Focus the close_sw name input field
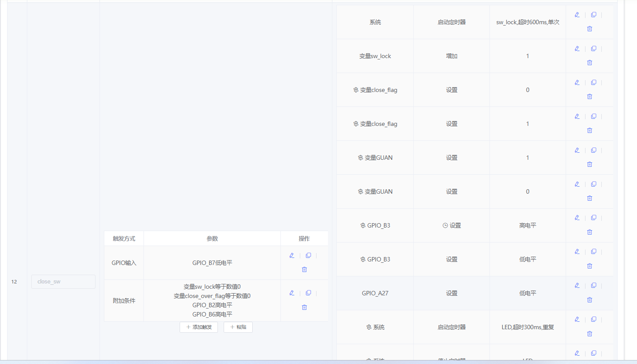Screen dimensions: 637x364 tap(63, 282)
